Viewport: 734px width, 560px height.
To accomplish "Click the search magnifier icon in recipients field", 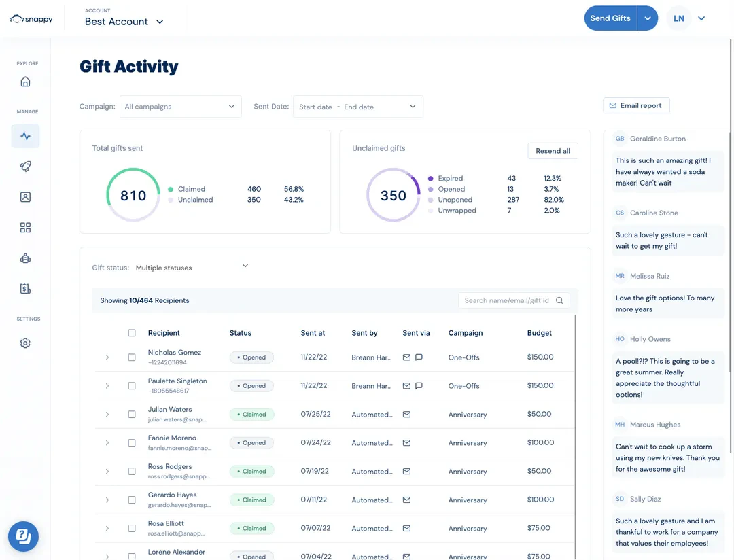I will [x=559, y=300].
